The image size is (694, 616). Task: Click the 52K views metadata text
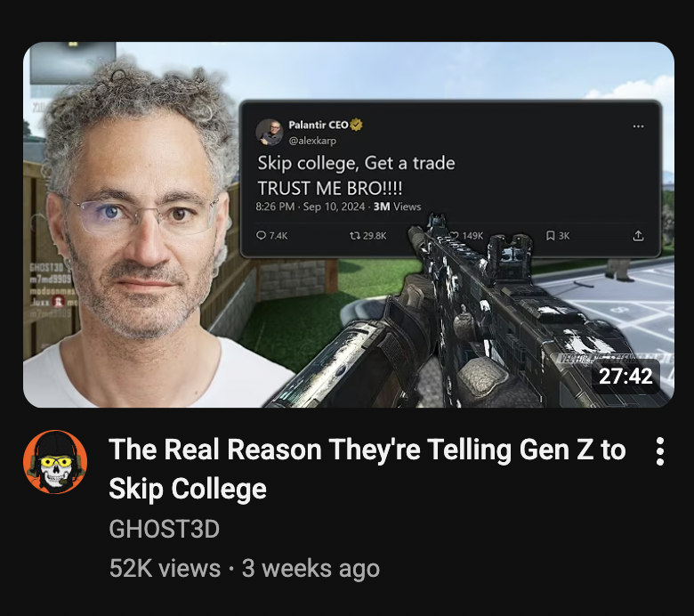click(x=165, y=568)
